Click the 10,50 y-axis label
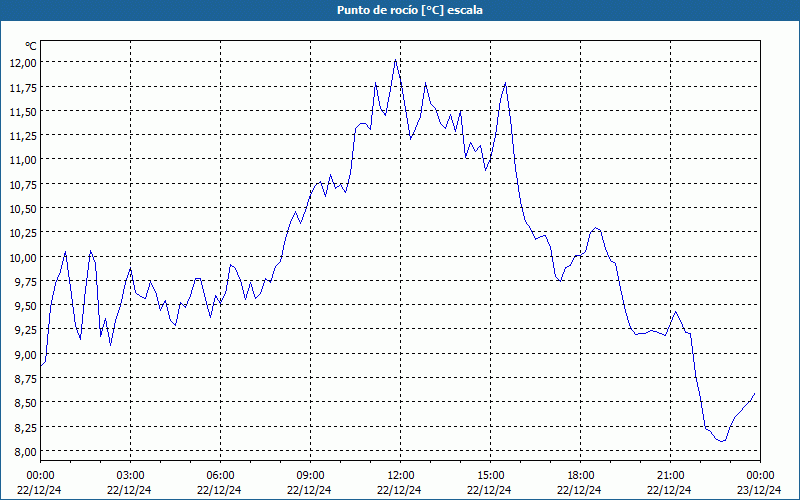 pyautogui.click(x=23, y=209)
